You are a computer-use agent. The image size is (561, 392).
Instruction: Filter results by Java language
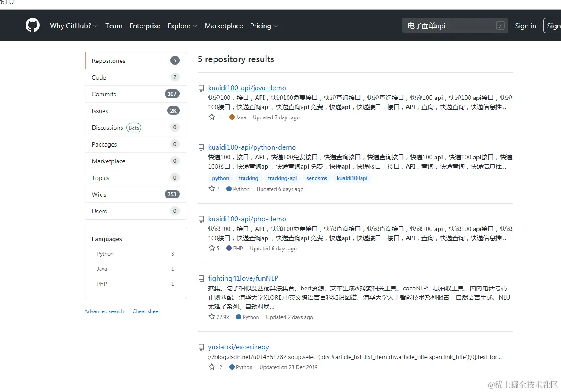(136, 269)
